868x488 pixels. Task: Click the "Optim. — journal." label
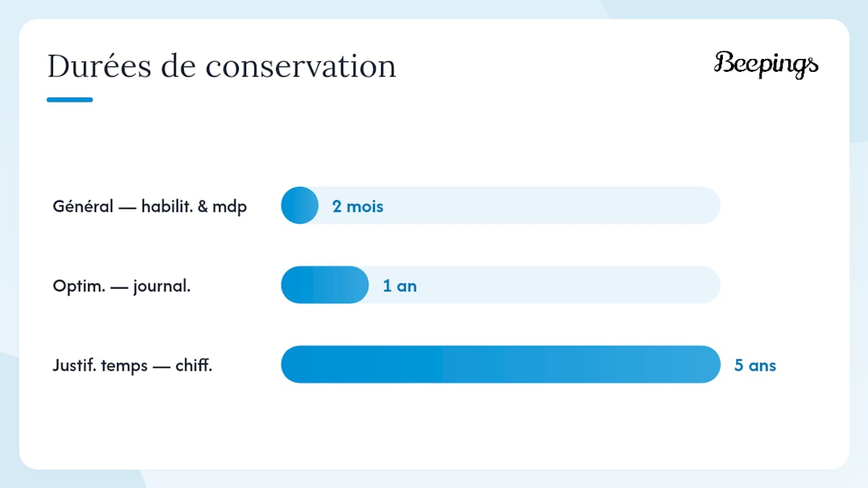[x=122, y=286]
